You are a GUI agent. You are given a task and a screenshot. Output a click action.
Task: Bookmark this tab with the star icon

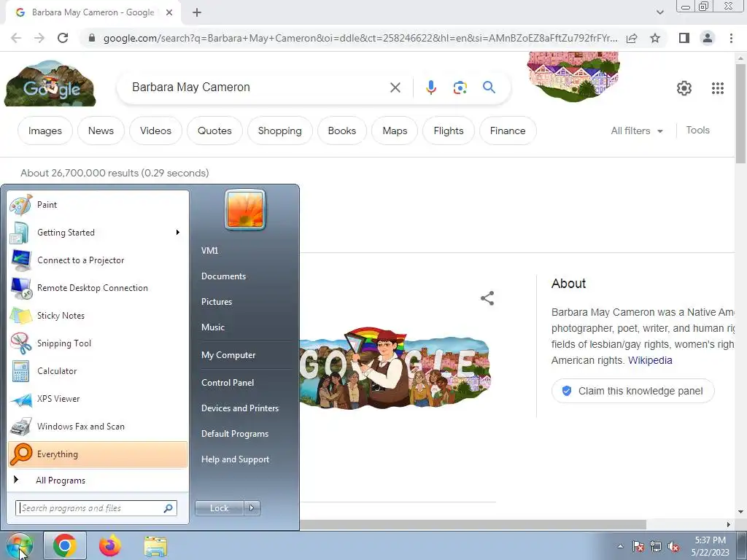[655, 38]
